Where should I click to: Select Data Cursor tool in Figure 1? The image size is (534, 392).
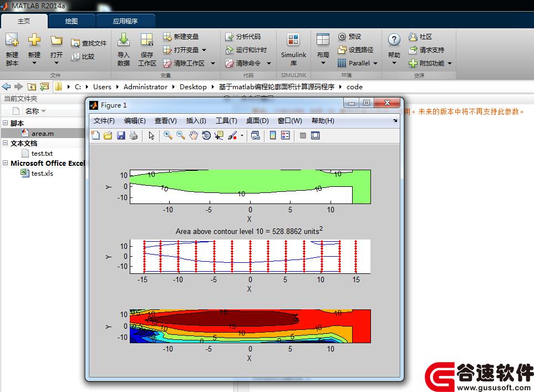coord(218,135)
